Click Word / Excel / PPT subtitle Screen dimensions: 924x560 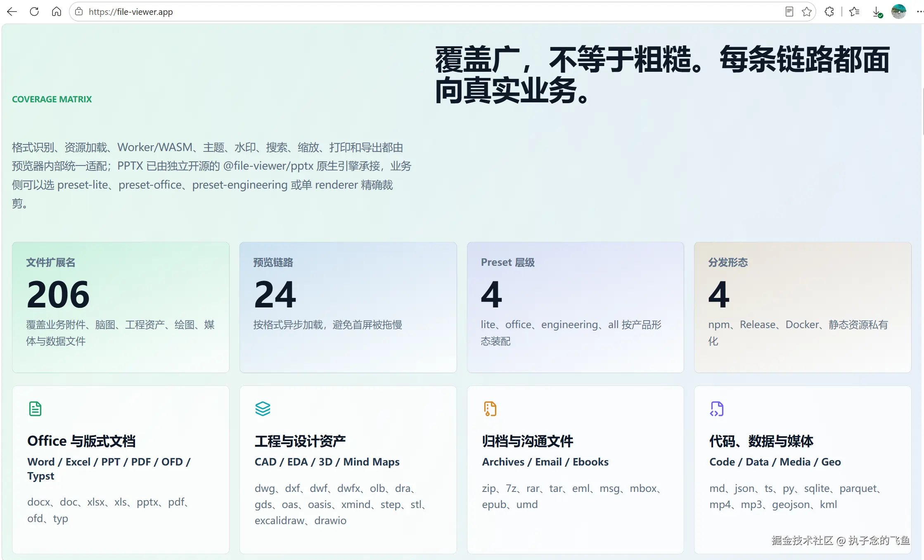tap(109, 469)
